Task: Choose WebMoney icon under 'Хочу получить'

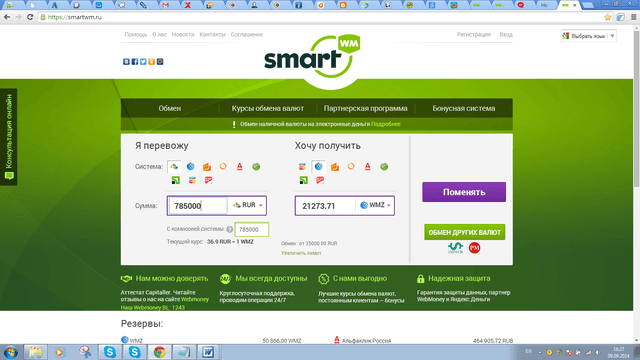Action: 318,167
